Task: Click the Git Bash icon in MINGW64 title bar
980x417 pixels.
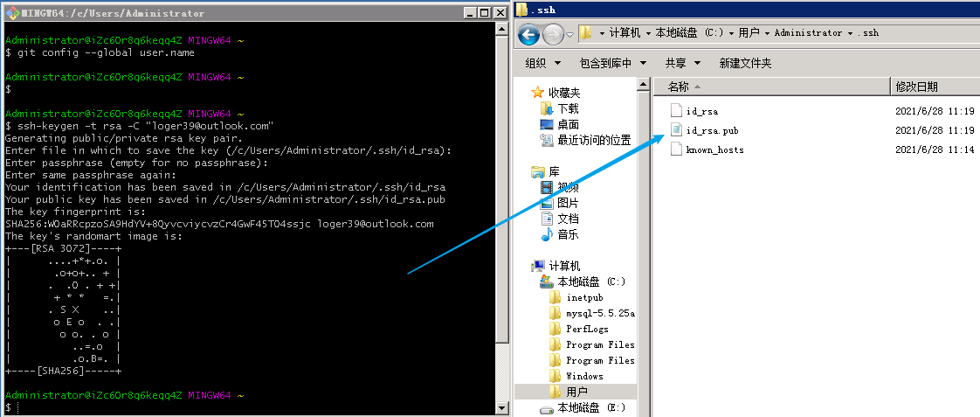Action: point(12,12)
